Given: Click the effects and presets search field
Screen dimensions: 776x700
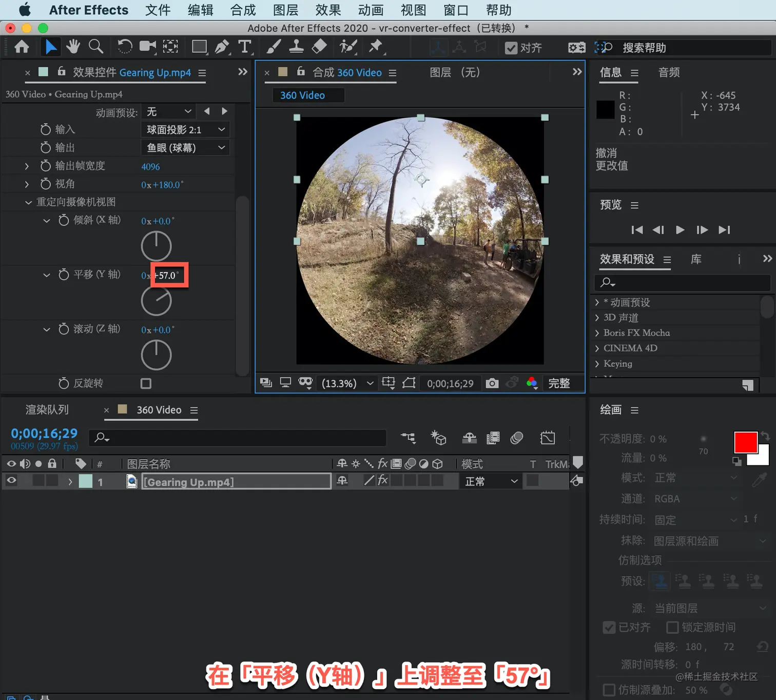Looking at the screenshot, I should (682, 282).
